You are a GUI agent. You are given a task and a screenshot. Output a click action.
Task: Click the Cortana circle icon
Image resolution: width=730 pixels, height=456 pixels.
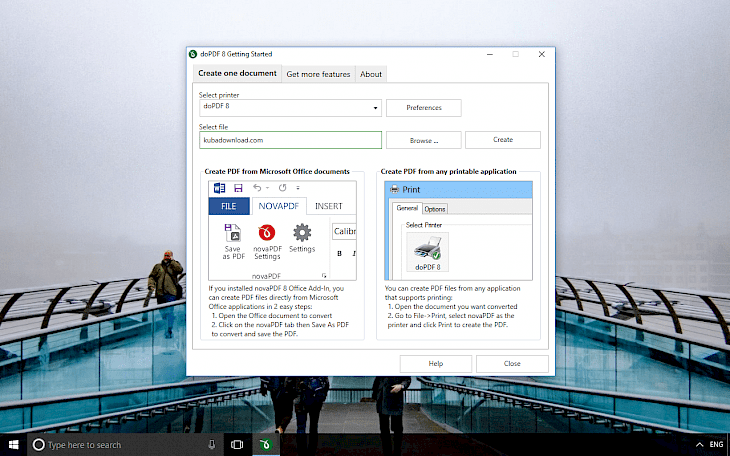point(39,445)
